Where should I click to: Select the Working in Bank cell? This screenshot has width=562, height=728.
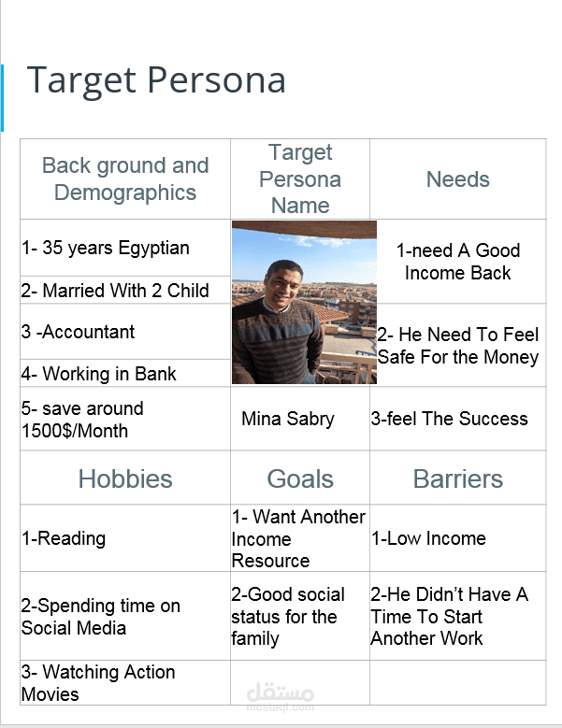pyautogui.click(x=125, y=373)
